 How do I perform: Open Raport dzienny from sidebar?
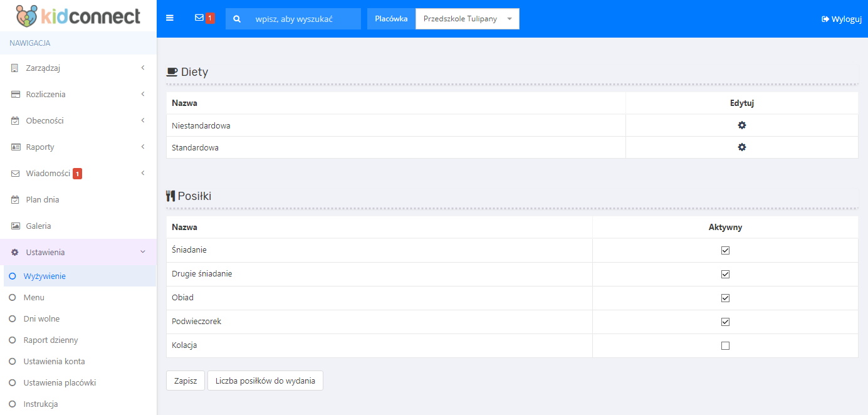pos(51,340)
